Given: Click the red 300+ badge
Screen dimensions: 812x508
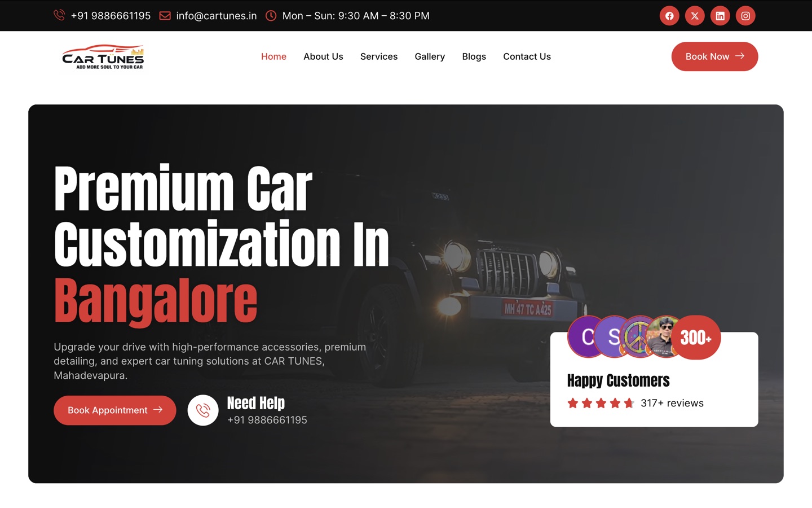Looking at the screenshot, I should 696,338.
